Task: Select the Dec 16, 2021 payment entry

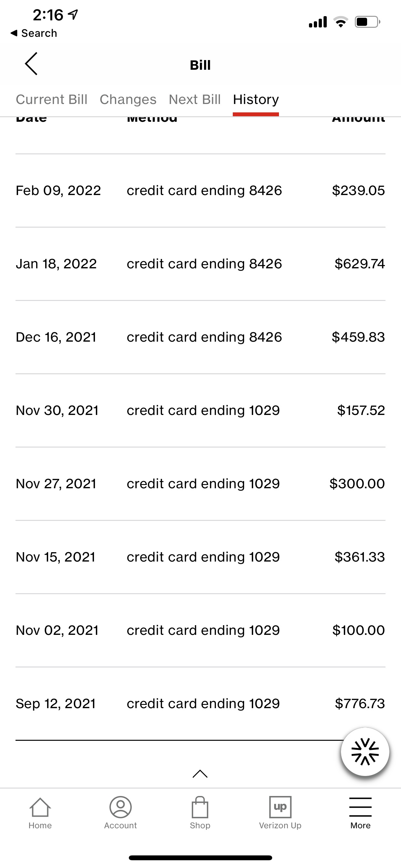Action: coord(200,337)
